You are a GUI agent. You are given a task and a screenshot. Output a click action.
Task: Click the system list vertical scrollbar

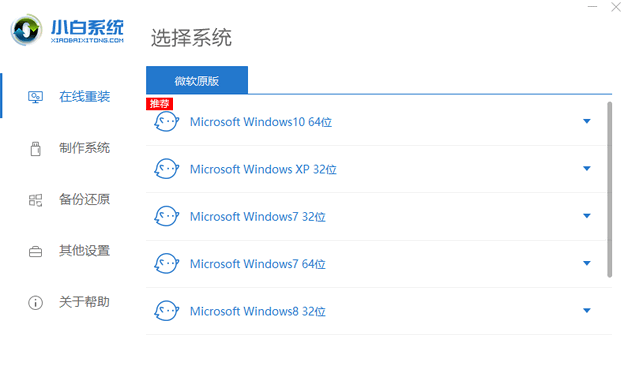609,189
